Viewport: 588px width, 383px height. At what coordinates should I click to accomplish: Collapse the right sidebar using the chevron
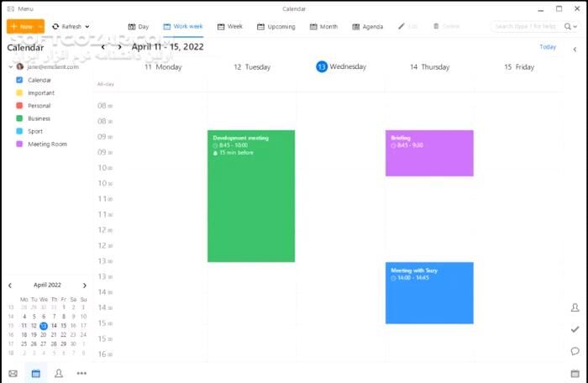coord(575,50)
